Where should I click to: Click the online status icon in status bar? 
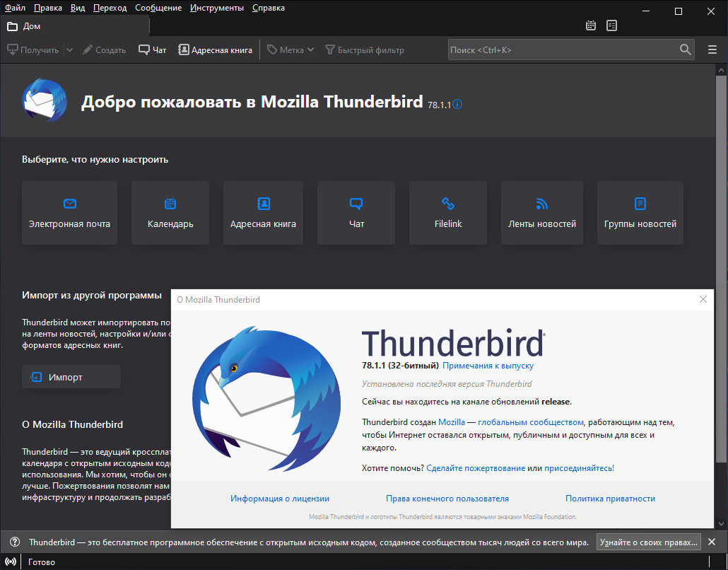pos(10,562)
